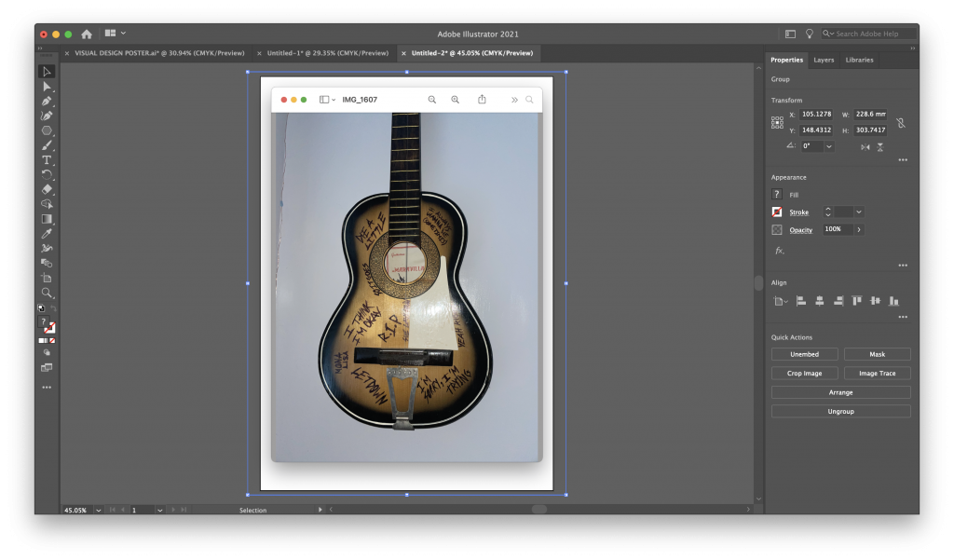The height and width of the screenshot is (560, 954).
Task: Click the Ungroup quick action button
Action: click(840, 412)
